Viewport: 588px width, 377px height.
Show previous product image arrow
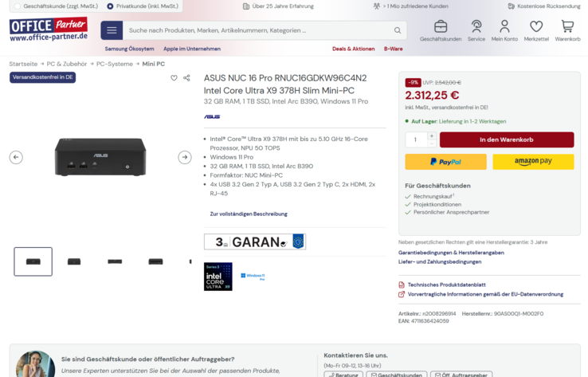click(x=16, y=157)
